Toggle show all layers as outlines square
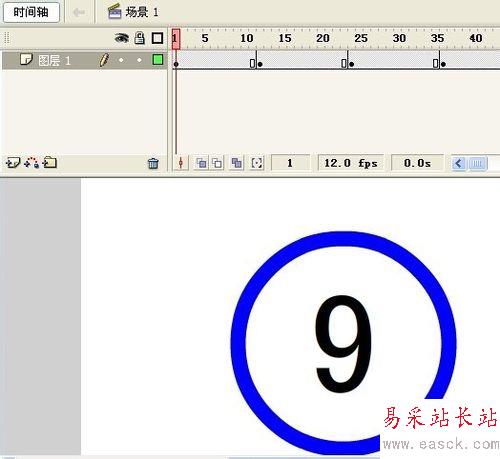 click(x=157, y=38)
